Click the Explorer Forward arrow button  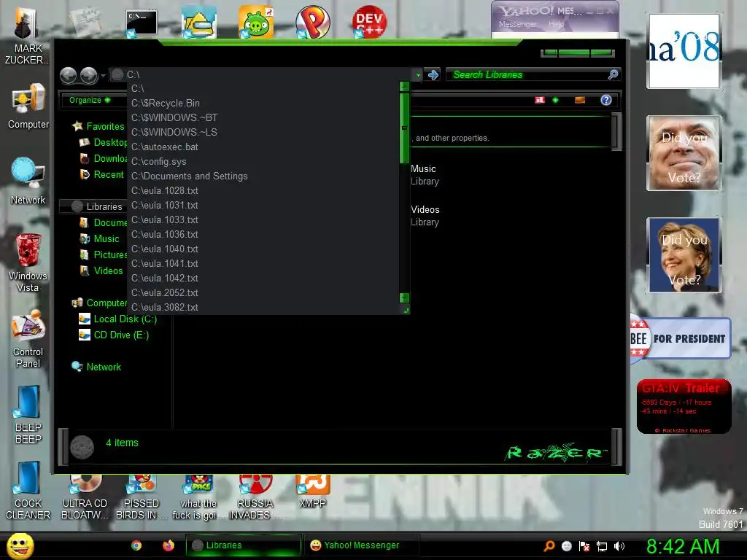click(89, 75)
